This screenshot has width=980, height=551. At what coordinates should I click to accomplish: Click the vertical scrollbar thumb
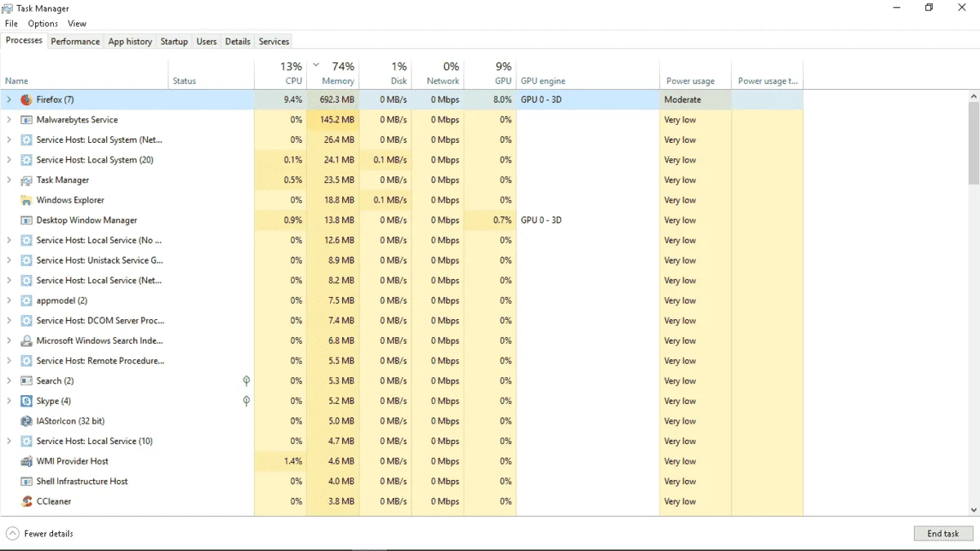[x=973, y=144]
